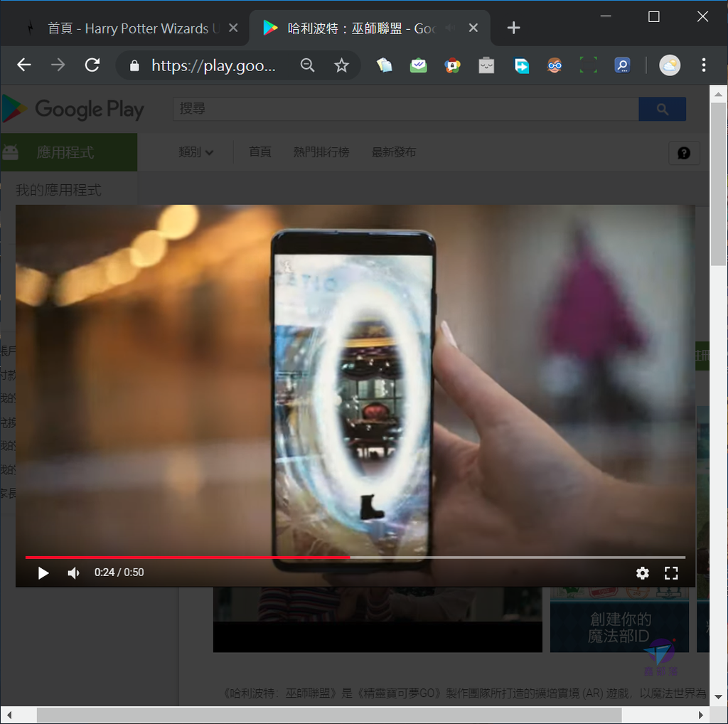View site security lock info
The height and width of the screenshot is (724, 728).
click(x=134, y=65)
